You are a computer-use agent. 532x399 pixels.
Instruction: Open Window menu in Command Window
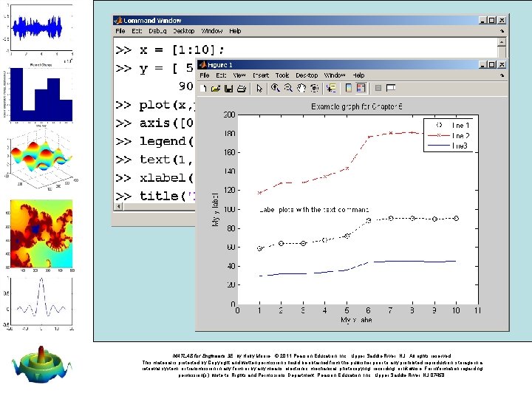(x=212, y=31)
